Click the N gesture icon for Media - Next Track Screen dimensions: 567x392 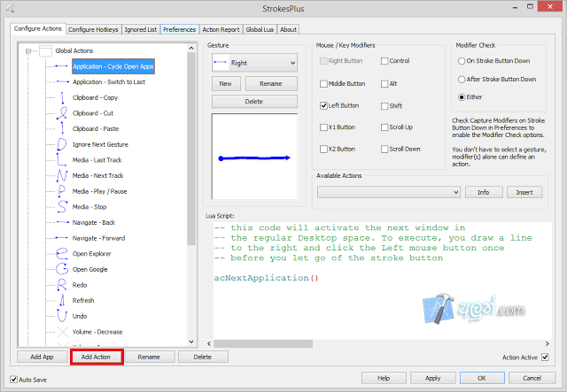(62, 175)
